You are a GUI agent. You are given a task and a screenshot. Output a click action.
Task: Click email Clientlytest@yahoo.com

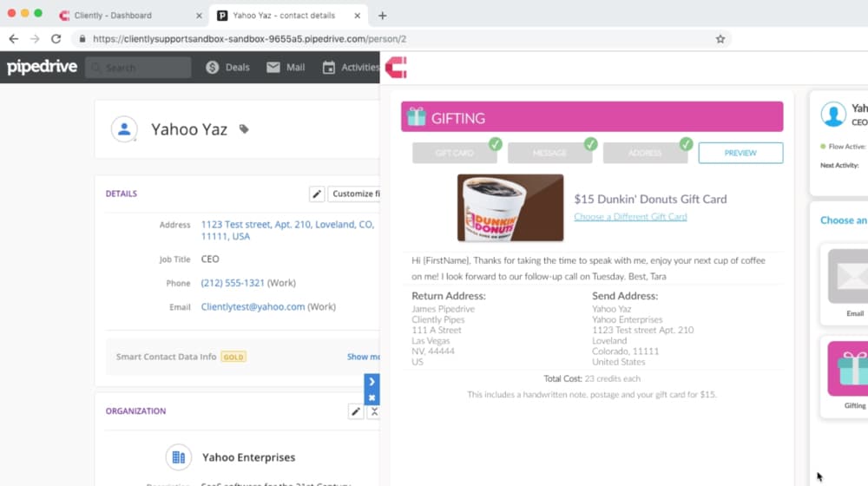tap(253, 306)
